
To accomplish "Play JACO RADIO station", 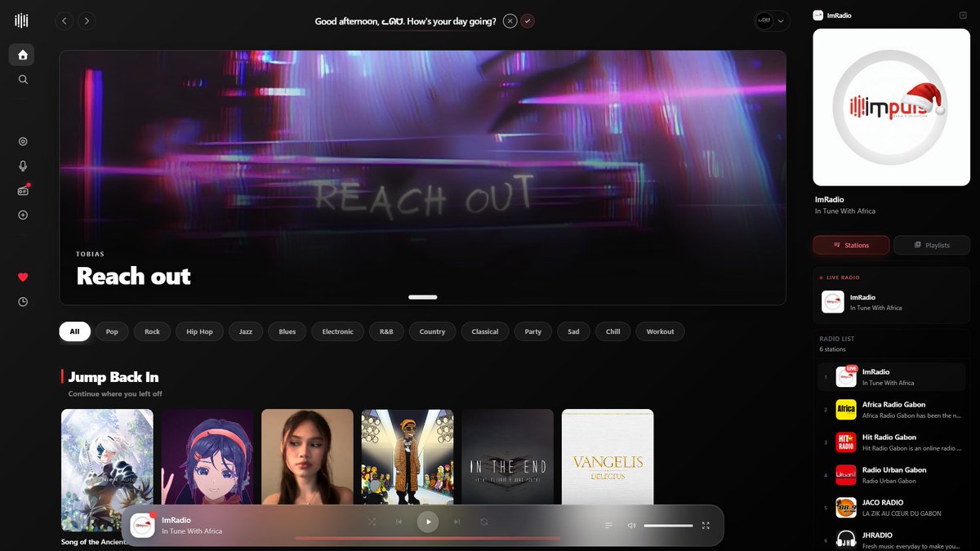I will 892,508.
